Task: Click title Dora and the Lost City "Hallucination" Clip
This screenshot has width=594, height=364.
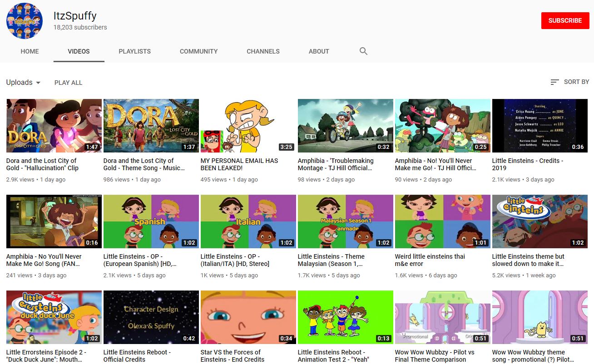Action: tap(42, 164)
